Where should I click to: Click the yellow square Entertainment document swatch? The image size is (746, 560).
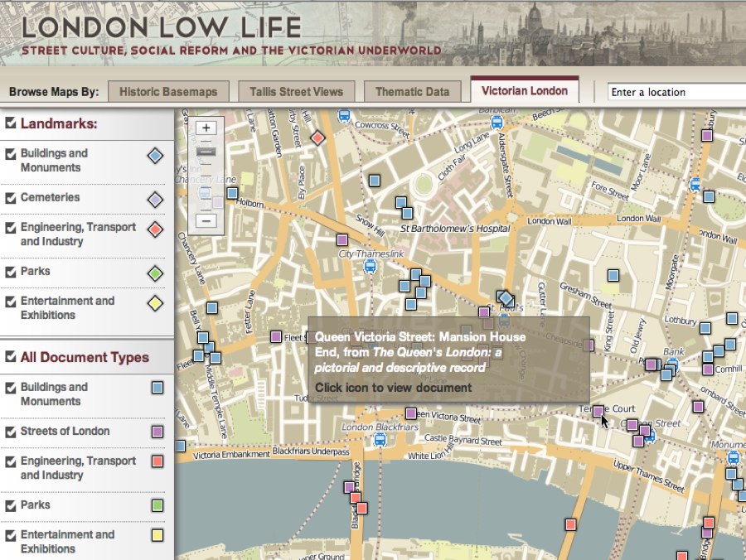157,535
